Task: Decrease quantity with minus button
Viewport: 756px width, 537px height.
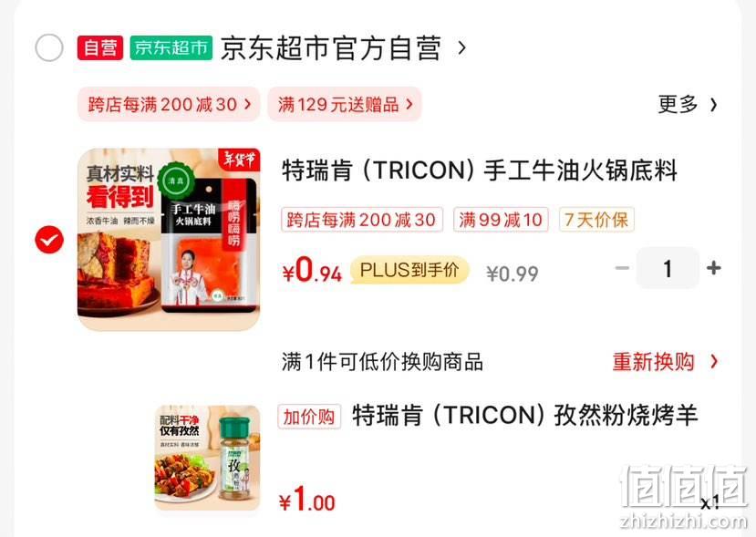Action: 623,268
